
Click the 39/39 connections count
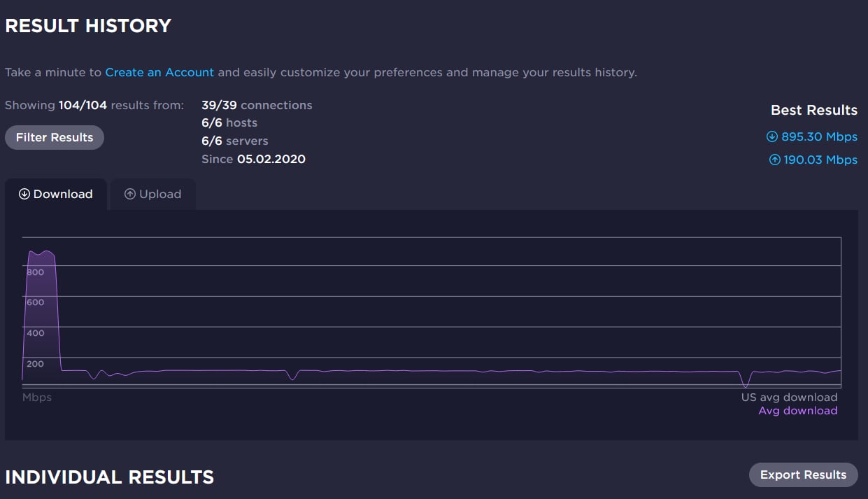[257, 106]
